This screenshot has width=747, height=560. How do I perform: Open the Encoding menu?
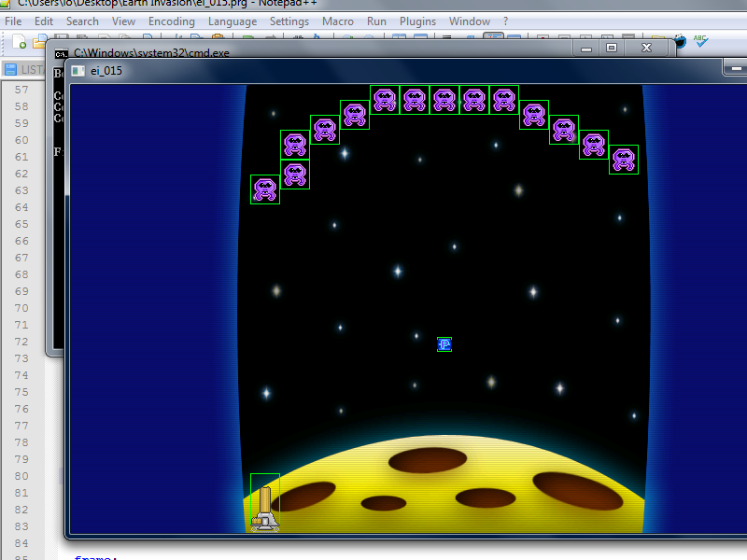pyautogui.click(x=172, y=21)
